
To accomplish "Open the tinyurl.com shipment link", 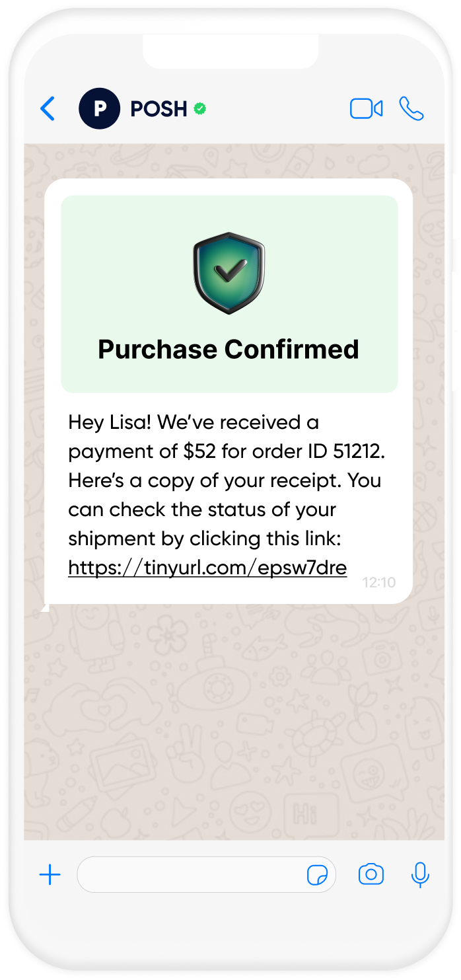I will pos(207,568).
